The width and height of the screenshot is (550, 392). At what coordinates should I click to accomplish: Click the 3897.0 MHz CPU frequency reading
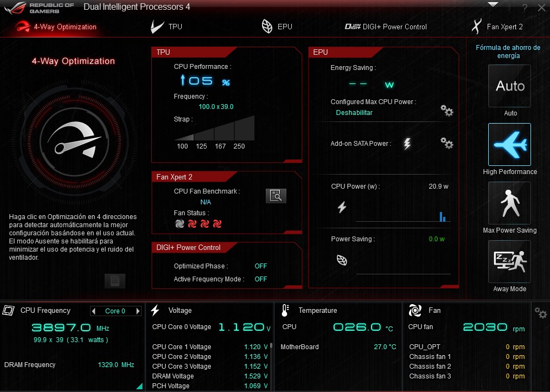point(71,328)
